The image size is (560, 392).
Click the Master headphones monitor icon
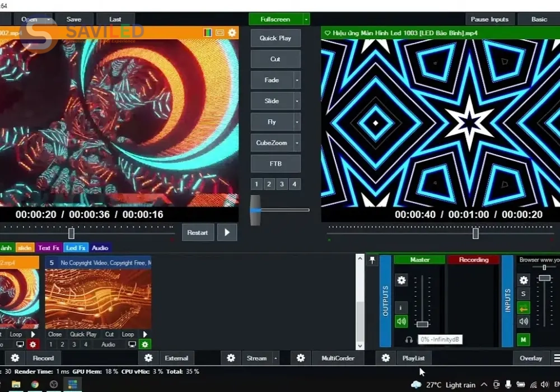coord(409,340)
